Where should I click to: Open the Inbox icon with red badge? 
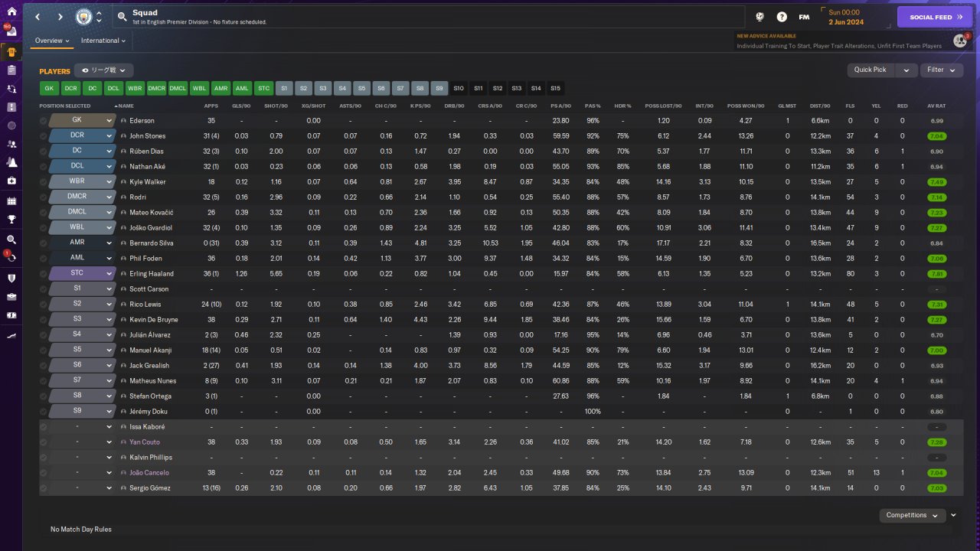[x=11, y=31]
